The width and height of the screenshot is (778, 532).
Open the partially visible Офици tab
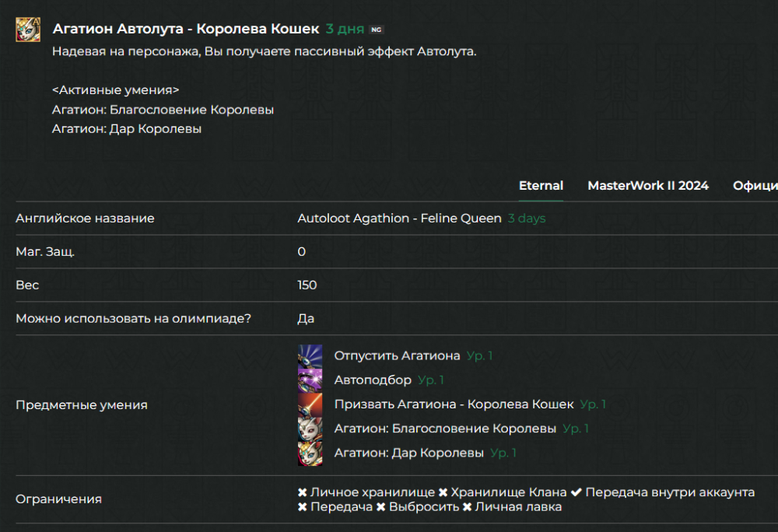click(x=755, y=186)
